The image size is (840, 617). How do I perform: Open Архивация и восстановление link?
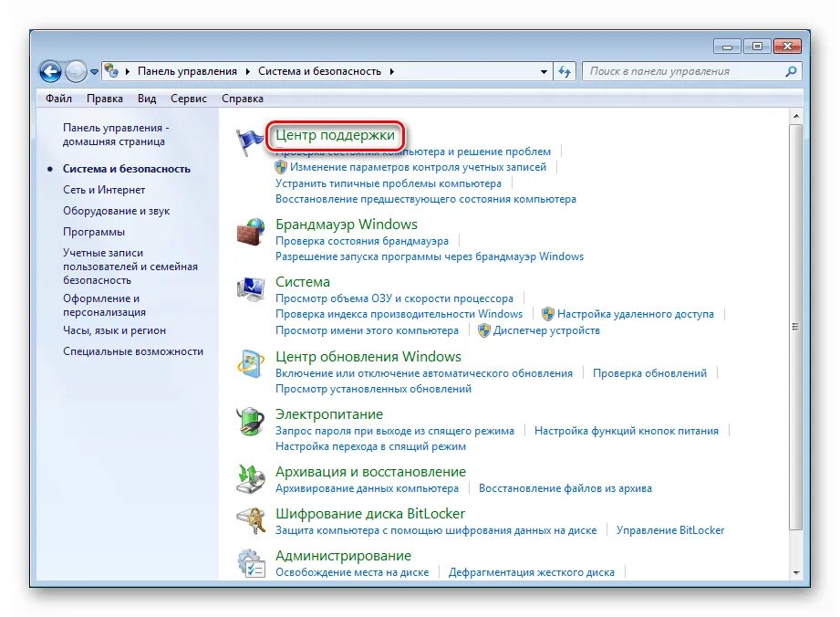(370, 472)
